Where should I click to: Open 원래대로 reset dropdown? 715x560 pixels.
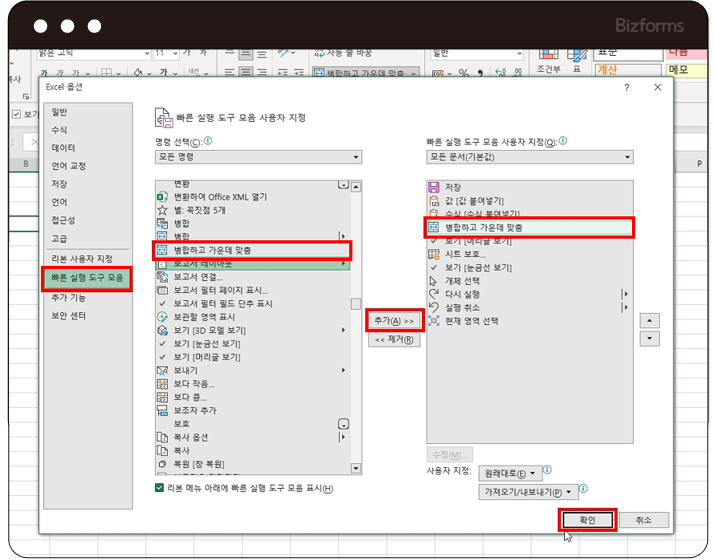click(510, 473)
